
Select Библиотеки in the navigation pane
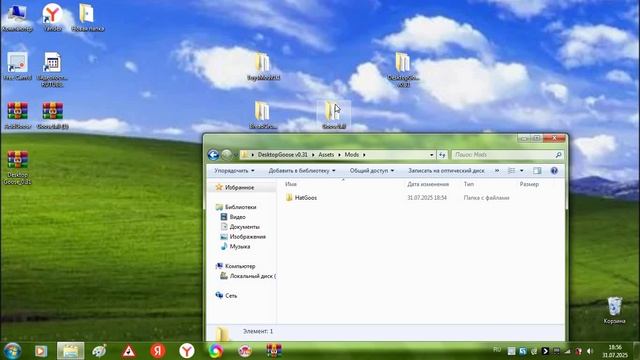240,207
